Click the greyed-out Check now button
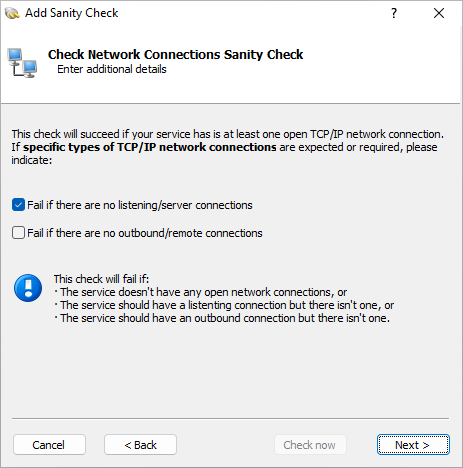 (310, 445)
